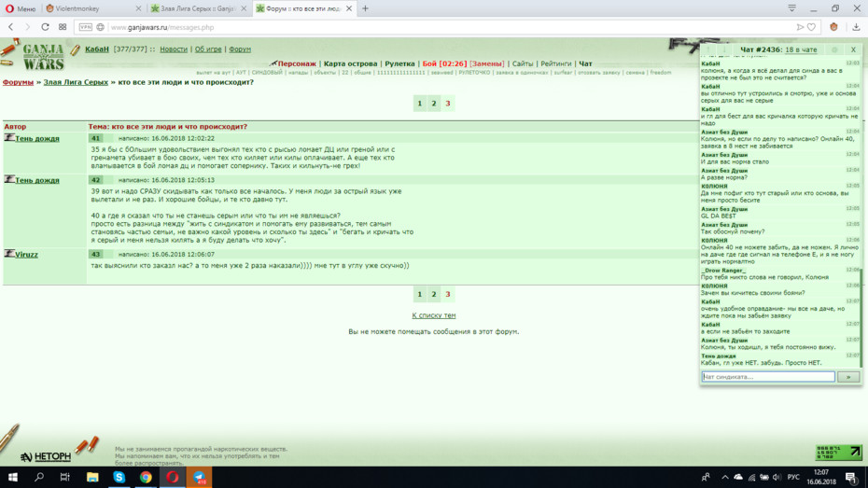
Task: Open the Opera menu button
Action: pyautogui.click(x=21, y=8)
